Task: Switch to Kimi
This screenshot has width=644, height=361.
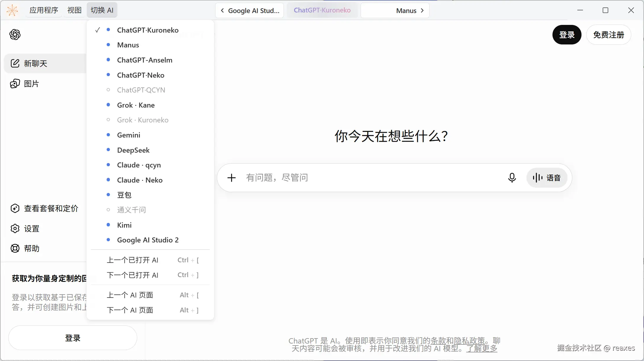Action: click(150, 225)
